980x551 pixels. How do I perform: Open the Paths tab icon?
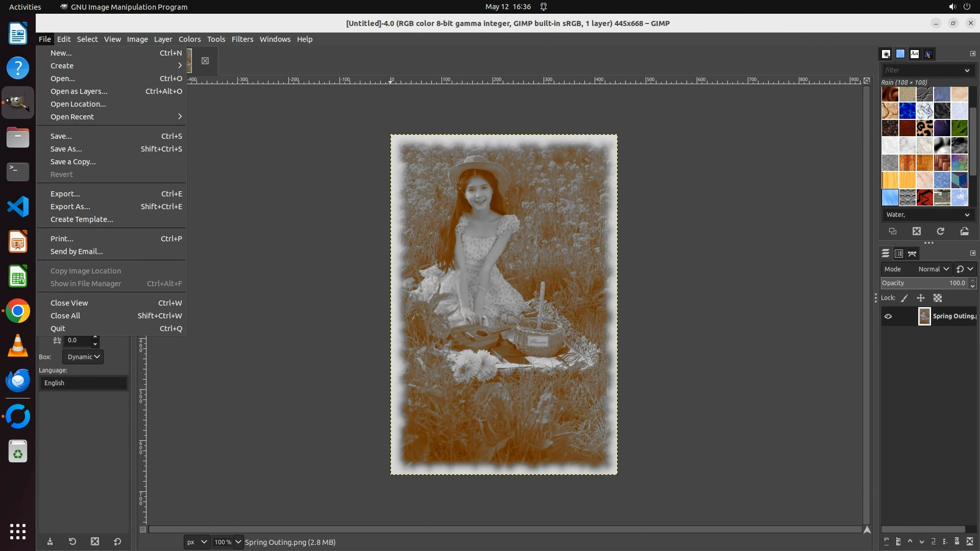coord(912,254)
